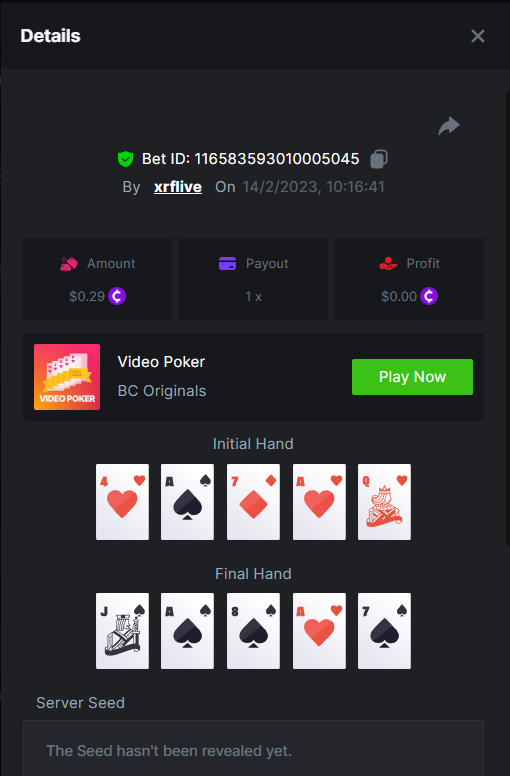Click the Play Now button
The width and height of the screenshot is (510, 776).
(412, 377)
